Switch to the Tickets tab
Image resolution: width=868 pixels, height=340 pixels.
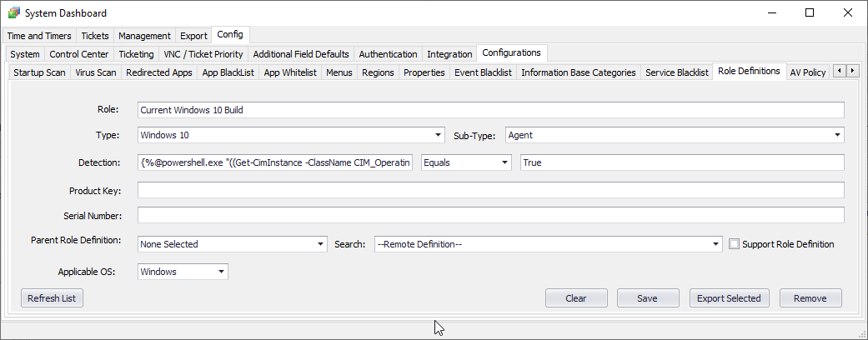(97, 36)
